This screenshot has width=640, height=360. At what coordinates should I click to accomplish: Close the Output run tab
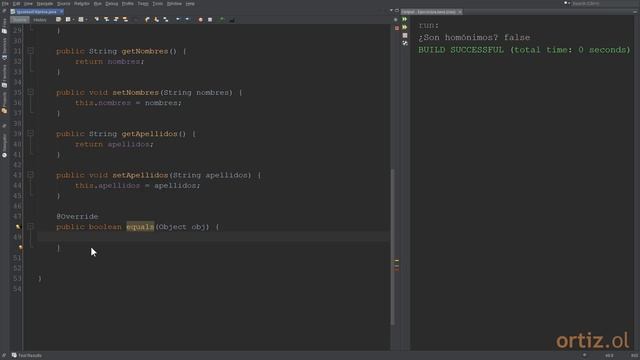point(460,12)
